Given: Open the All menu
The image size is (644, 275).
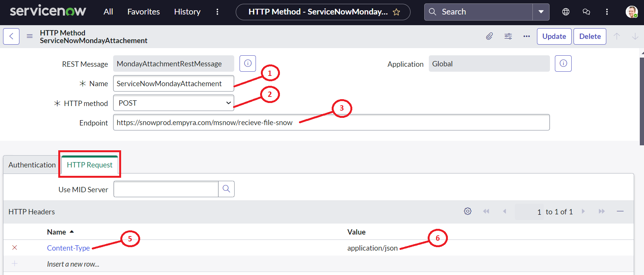Looking at the screenshot, I should click(108, 12).
